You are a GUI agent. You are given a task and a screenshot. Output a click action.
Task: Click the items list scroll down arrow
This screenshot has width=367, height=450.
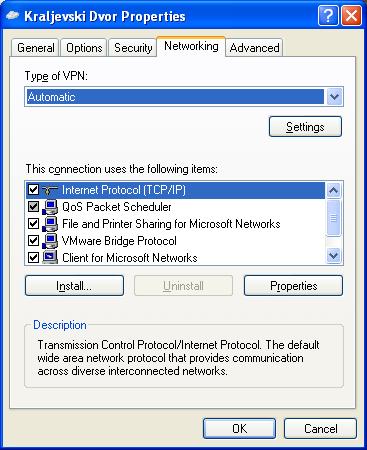pyautogui.click(x=333, y=256)
